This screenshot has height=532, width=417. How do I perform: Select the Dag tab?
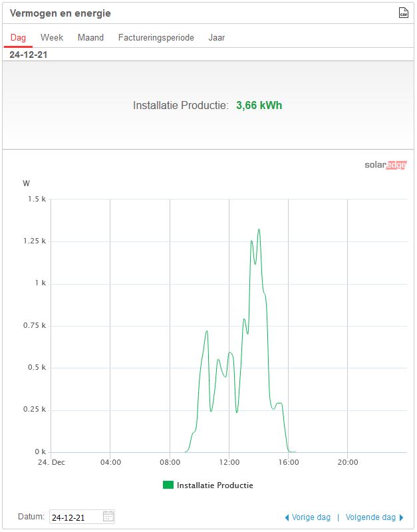pos(18,38)
